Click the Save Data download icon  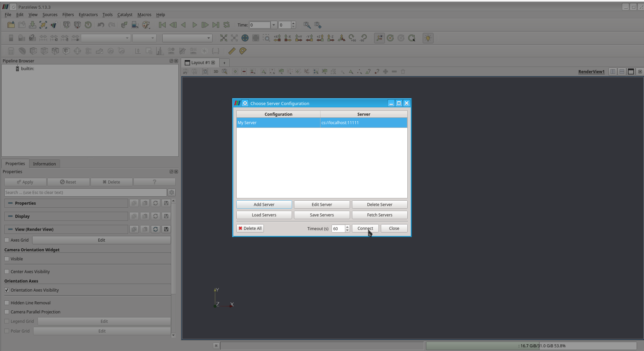point(33,25)
